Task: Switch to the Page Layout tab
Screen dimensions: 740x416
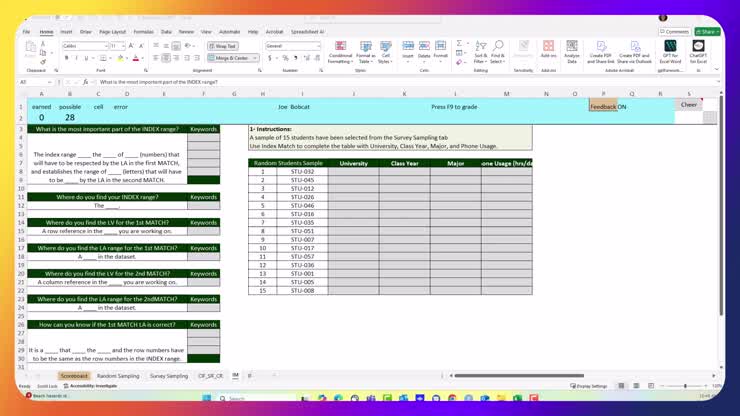Action: [x=112, y=32]
